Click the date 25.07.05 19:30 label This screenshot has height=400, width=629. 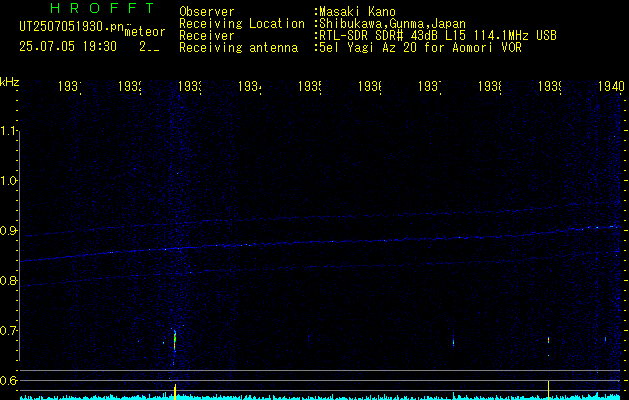click(x=68, y=47)
